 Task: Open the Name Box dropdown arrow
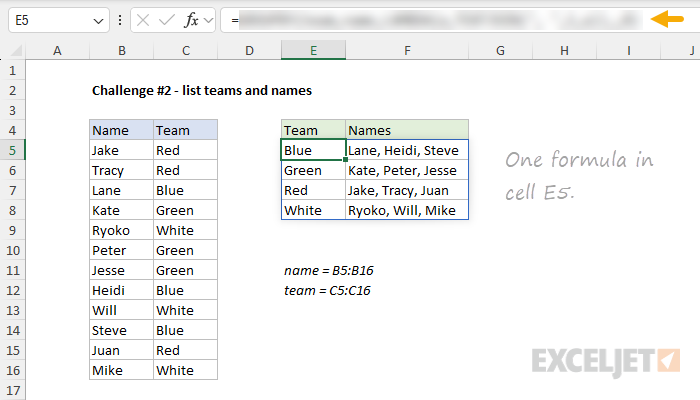98,21
